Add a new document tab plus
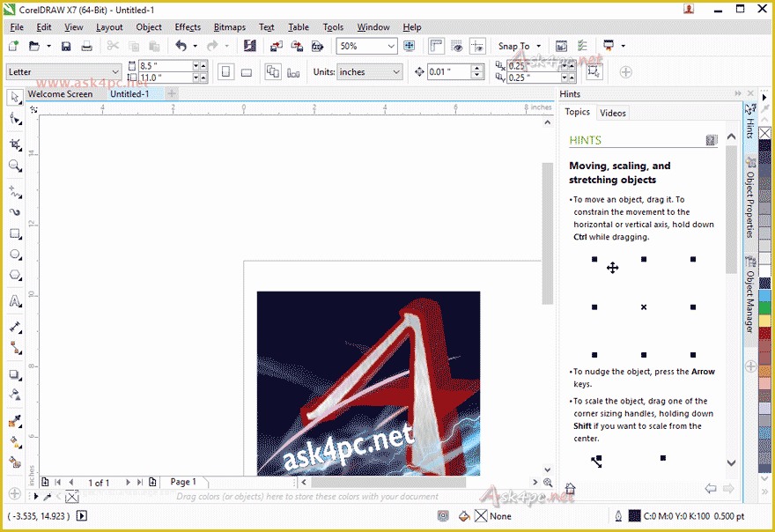Image resolution: width=775 pixels, height=532 pixels. 172,93
